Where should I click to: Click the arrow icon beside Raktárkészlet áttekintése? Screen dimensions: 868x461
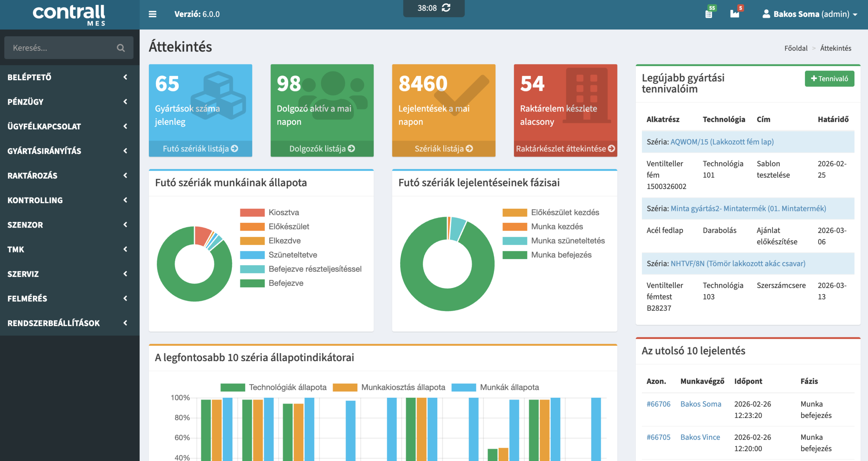coord(611,148)
